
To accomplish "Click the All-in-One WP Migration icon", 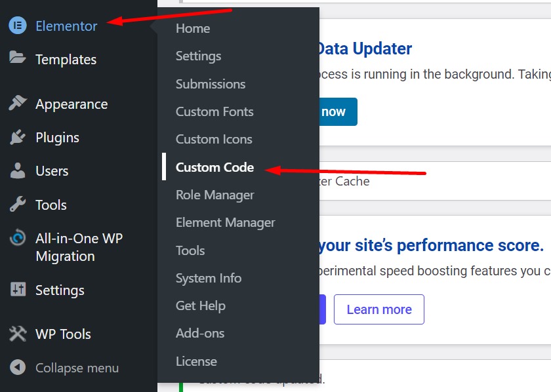I will (18, 238).
